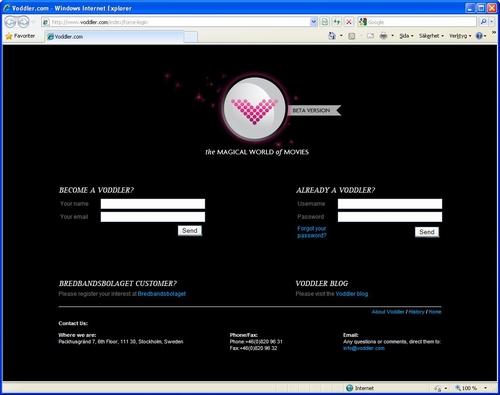The height and width of the screenshot is (395, 500).
Task: Click the blue Help question mark icon
Action: click(479, 36)
